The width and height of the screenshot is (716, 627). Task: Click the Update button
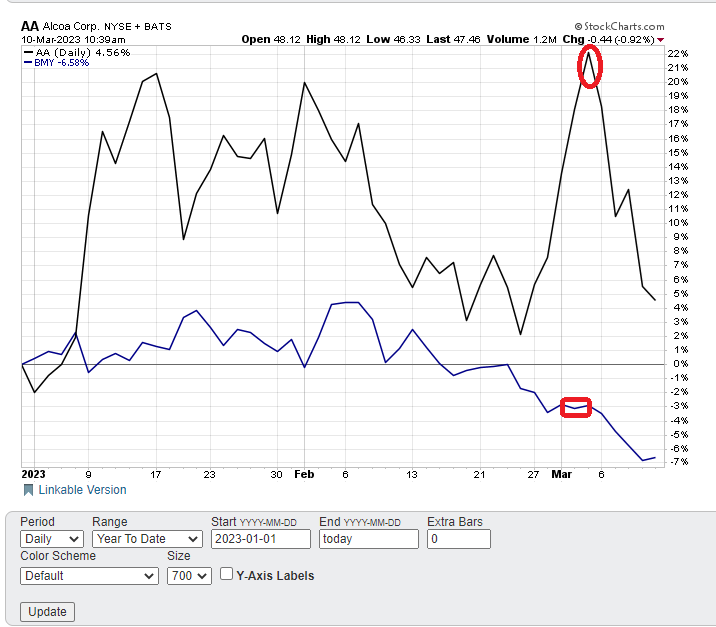pyautogui.click(x=47, y=611)
